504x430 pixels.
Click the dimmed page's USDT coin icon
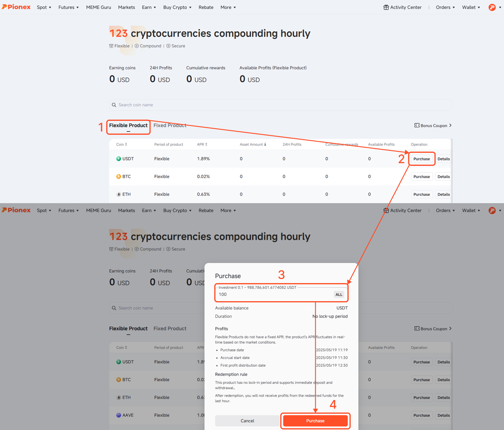(x=119, y=362)
